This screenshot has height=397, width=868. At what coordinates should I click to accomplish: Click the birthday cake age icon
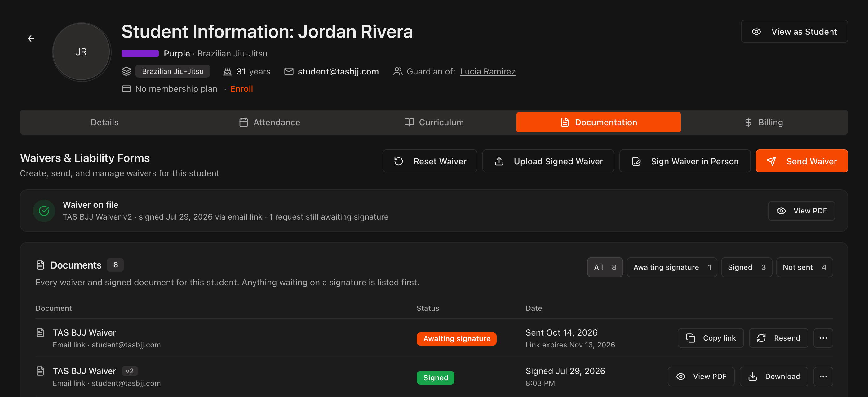tap(228, 71)
